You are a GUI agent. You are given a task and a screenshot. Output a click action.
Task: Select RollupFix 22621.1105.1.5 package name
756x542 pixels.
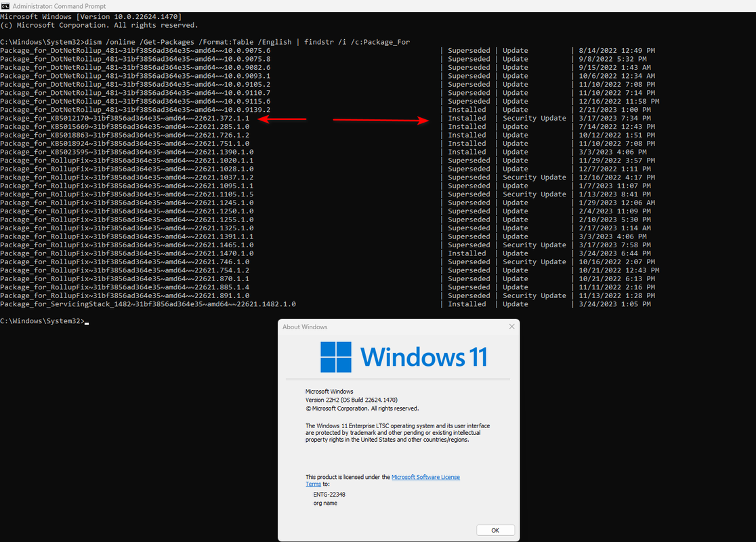point(127,194)
